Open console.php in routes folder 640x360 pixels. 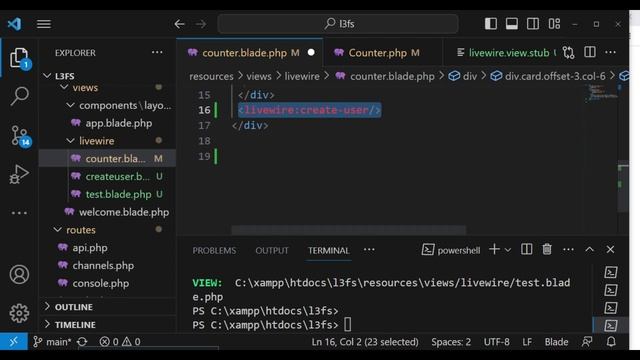point(107,283)
